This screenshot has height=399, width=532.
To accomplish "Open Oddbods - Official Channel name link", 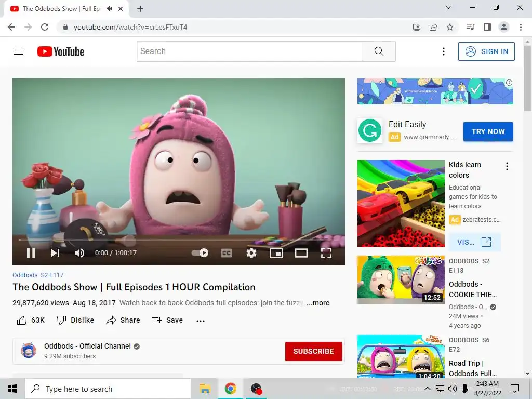I will coord(87,345).
